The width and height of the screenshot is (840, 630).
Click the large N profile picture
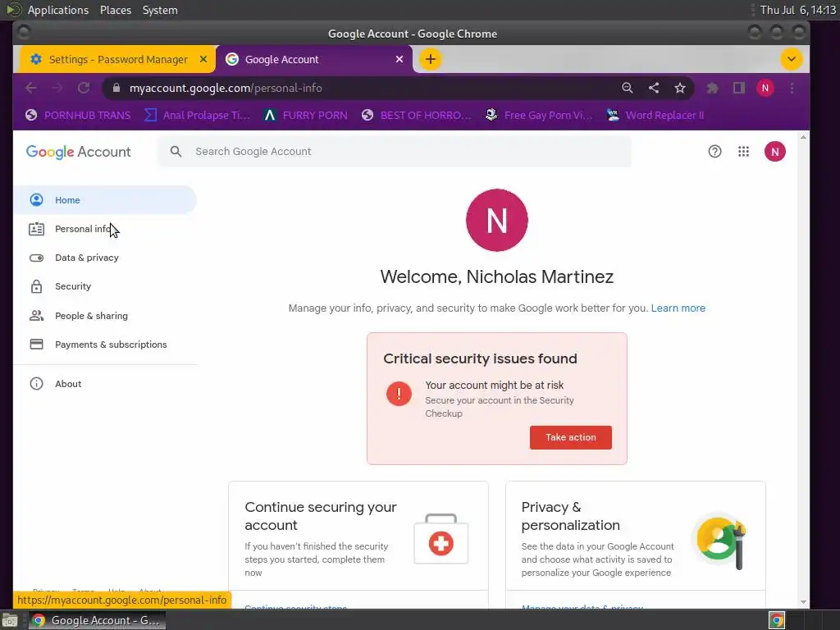tap(496, 220)
